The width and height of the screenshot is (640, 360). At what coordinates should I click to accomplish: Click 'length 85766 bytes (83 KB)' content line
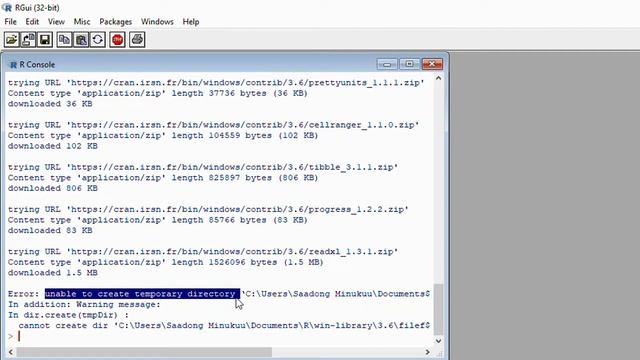tap(158, 220)
